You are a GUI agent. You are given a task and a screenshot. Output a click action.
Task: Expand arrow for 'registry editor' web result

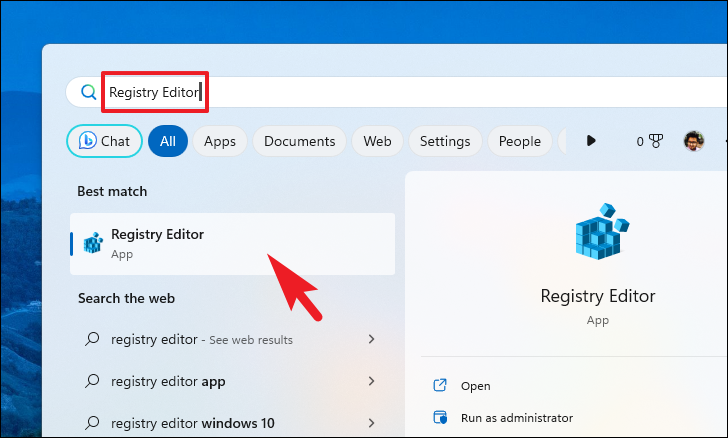[x=371, y=339]
